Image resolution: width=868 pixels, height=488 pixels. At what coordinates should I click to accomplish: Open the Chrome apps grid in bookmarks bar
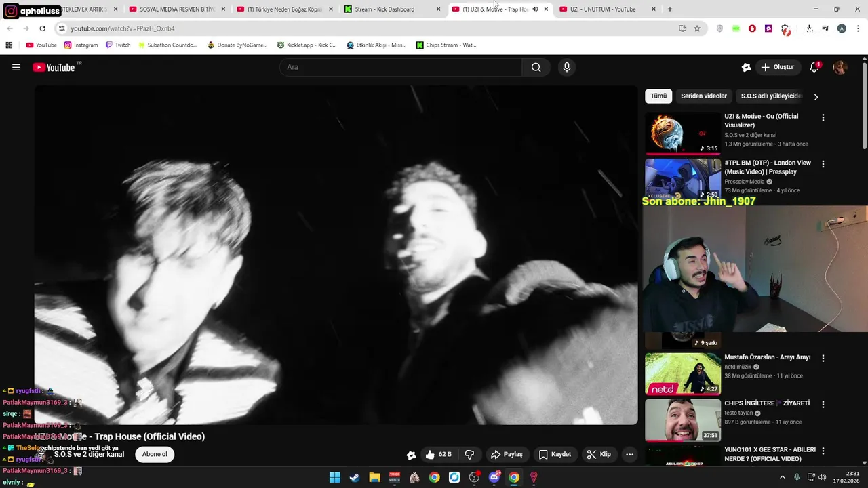click(x=9, y=45)
